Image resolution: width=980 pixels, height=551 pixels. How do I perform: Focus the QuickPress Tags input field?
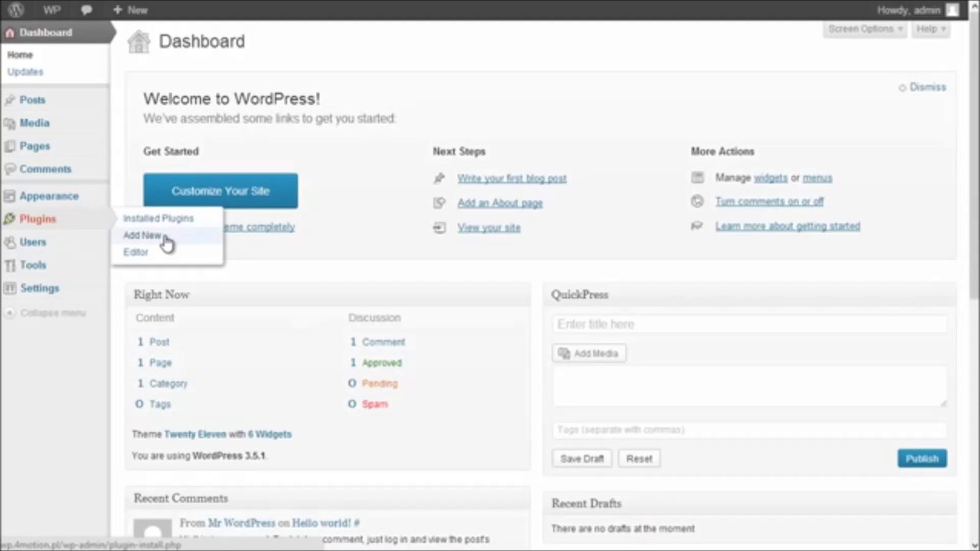click(750, 430)
